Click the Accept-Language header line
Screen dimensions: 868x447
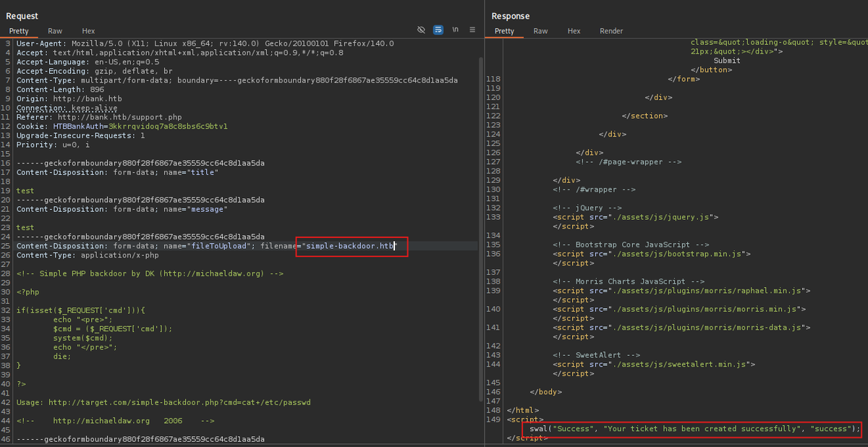[88, 62]
